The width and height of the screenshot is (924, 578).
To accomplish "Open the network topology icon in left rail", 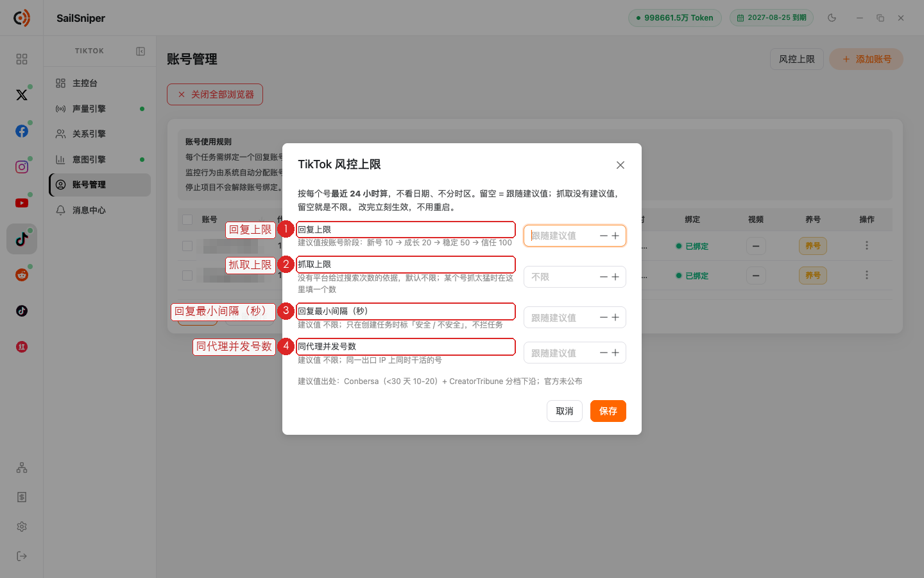I will coord(22,468).
